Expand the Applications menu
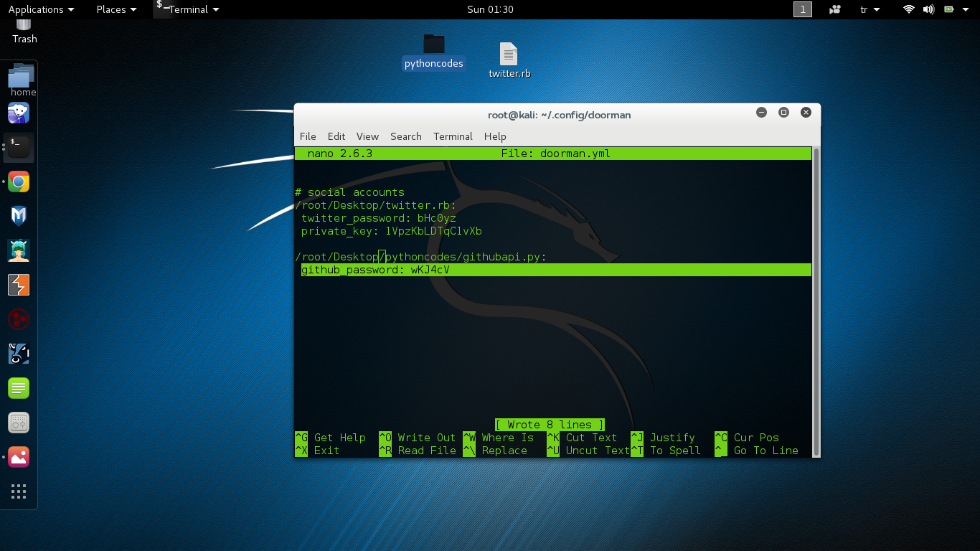This screenshot has width=980, height=551. 41,9
